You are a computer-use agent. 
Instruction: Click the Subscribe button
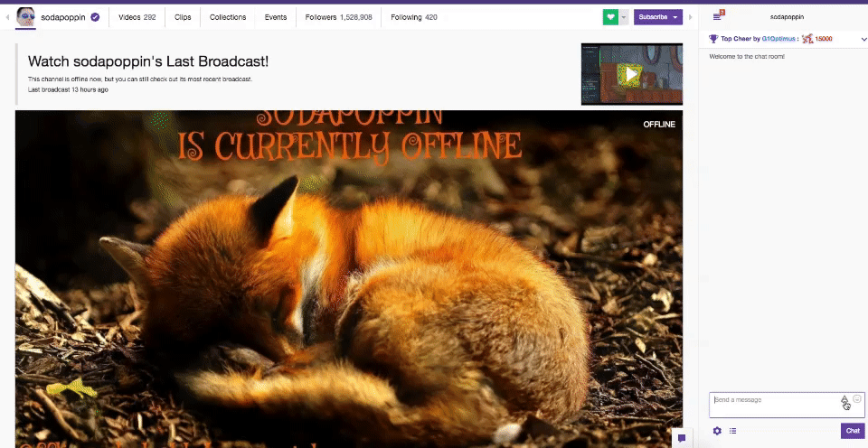tap(653, 17)
